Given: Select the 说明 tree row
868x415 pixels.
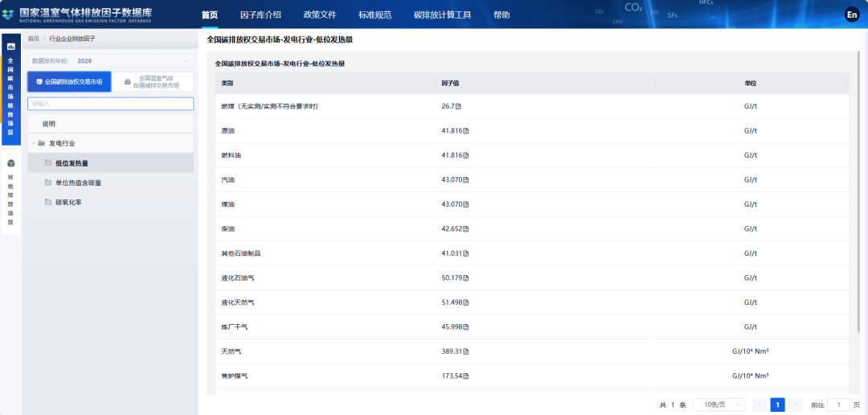Looking at the screenshot, I should [x=111, y=124].
